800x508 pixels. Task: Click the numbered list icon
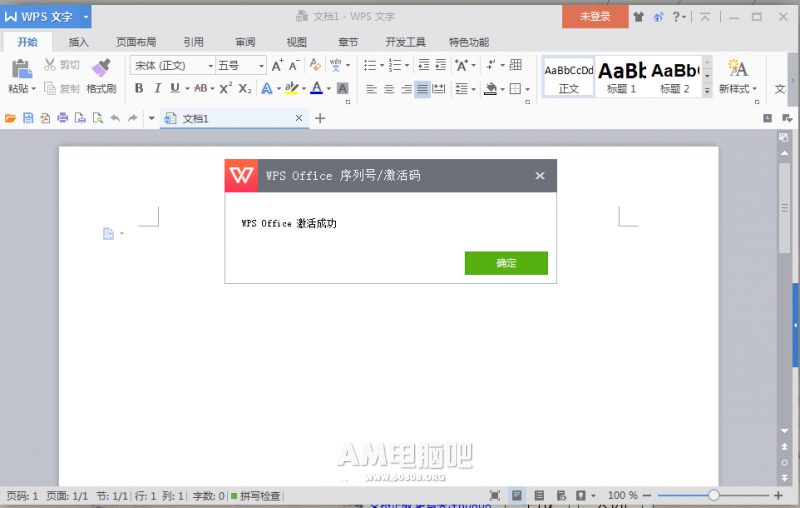coord(395,65)
